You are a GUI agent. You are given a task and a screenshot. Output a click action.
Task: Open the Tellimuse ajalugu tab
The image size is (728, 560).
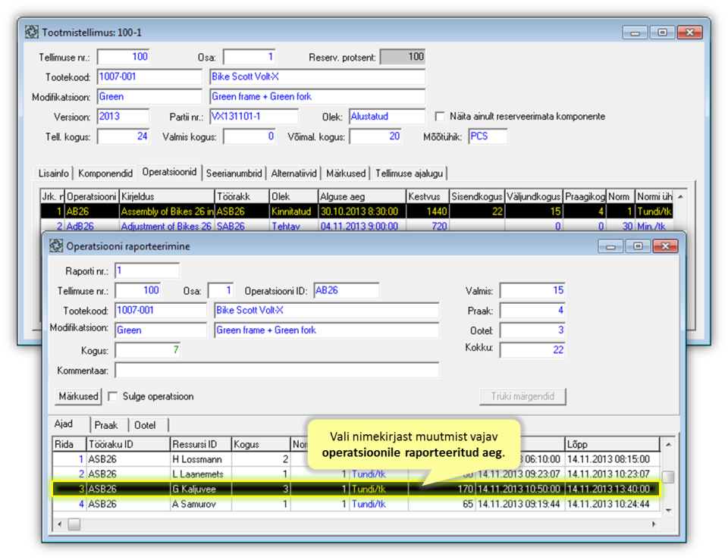[409, 173]
